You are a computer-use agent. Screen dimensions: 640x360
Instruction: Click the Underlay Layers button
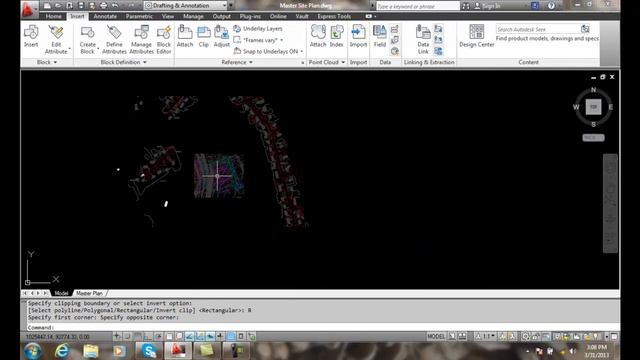258,29
